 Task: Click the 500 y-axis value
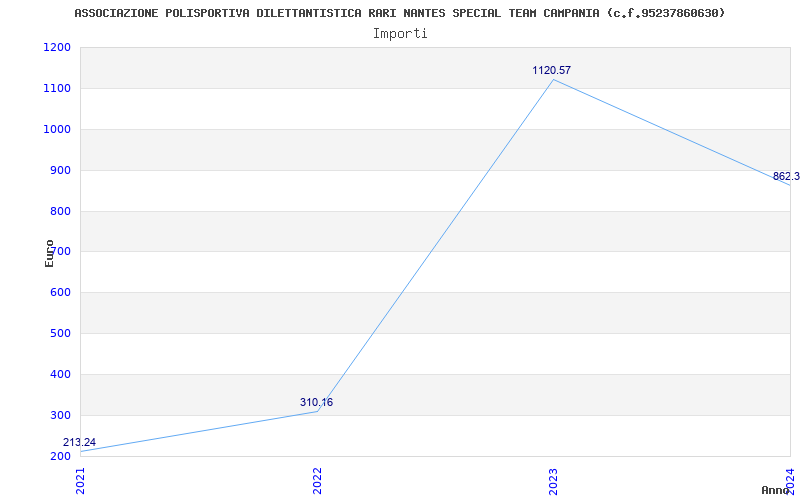click(x=60, y=334)
